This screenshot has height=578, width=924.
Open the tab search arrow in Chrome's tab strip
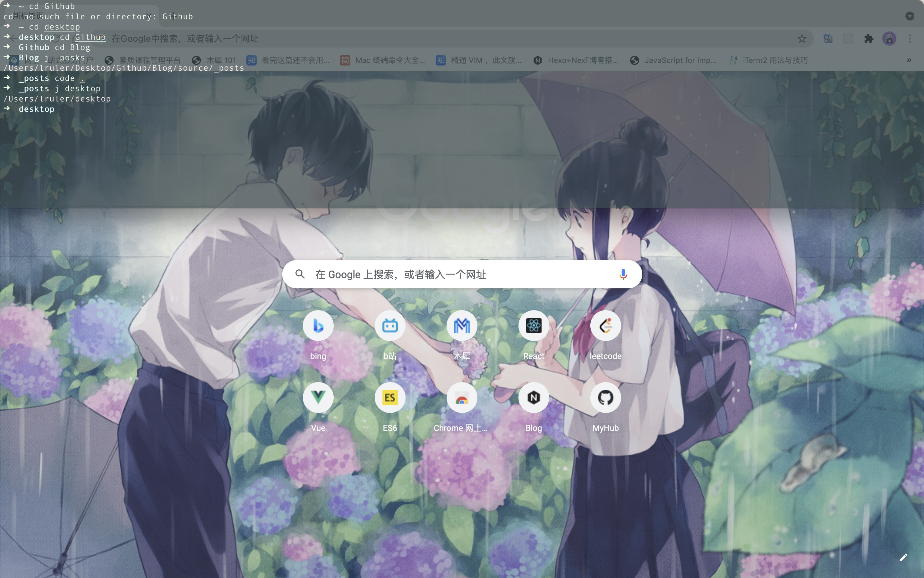pos(910,16)
